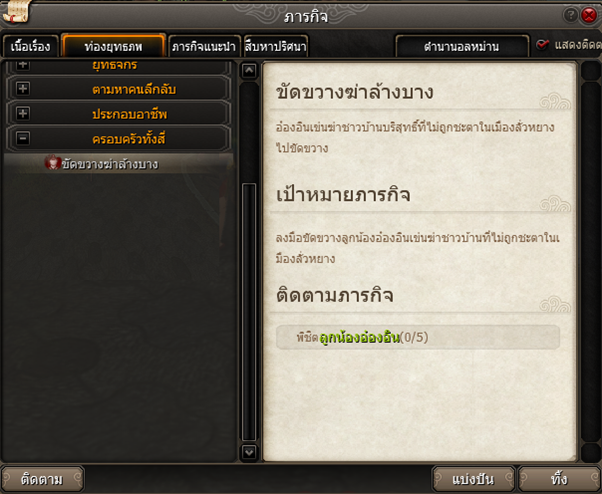
Task: Expand the ประกอบอาชีพ category
Action: (x=23, y=114)
